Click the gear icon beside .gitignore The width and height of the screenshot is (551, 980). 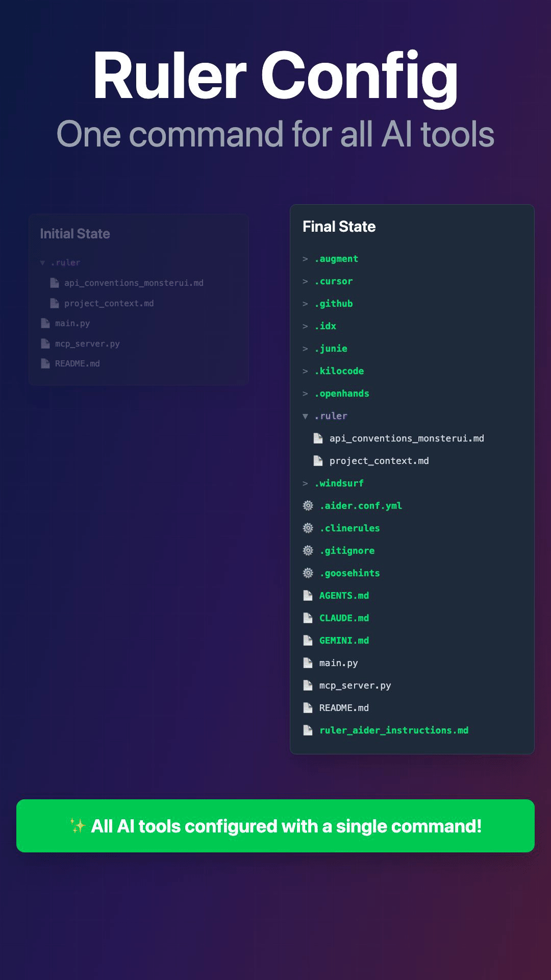(x=308, y=551)
